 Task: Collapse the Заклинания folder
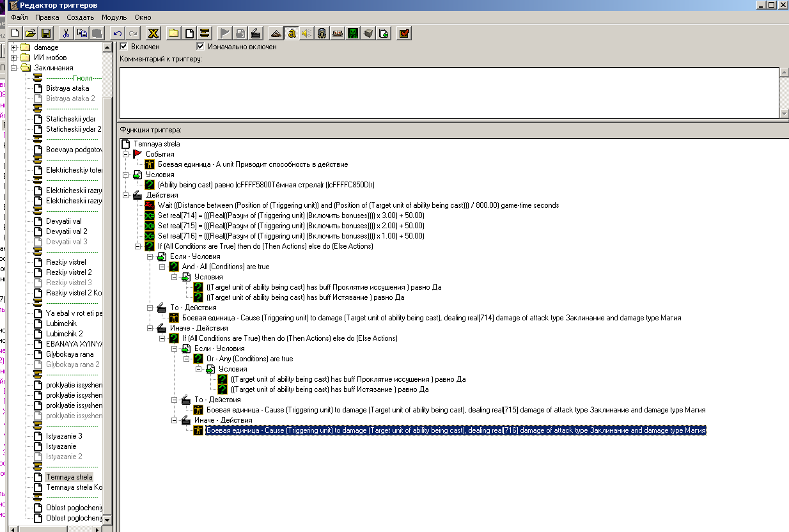click(14, 68)
